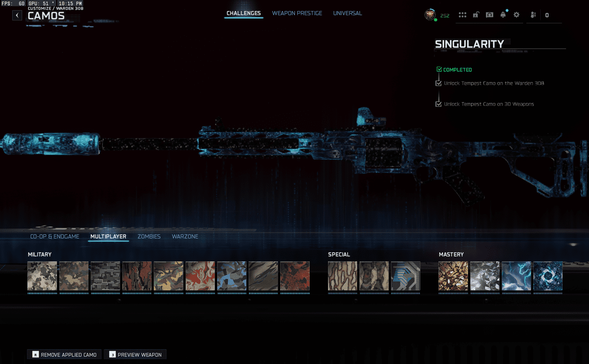Switch to the Universal tab

(347, 13)
